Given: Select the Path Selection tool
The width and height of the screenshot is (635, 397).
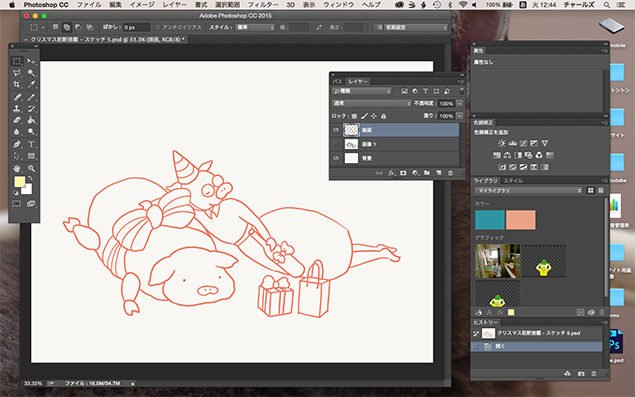Looking at the screenshot, I should [x=17, y=156].
